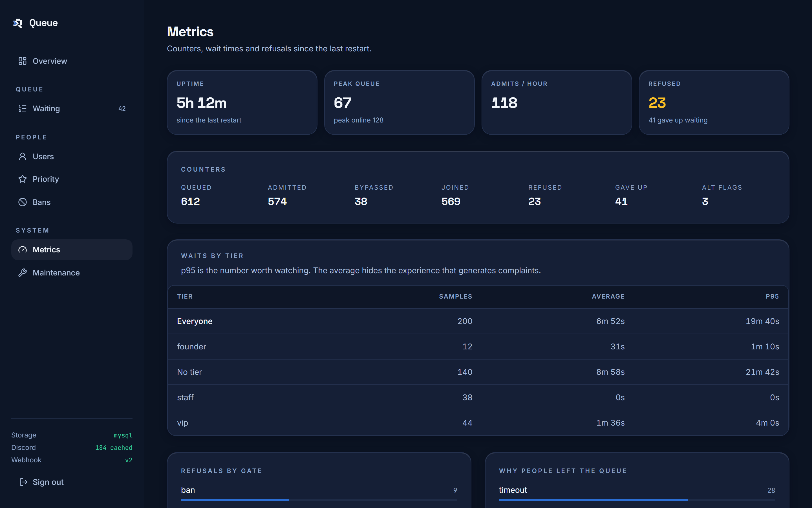
Task: Click the timeout reasons progress bar
Action: coord(637,500)
